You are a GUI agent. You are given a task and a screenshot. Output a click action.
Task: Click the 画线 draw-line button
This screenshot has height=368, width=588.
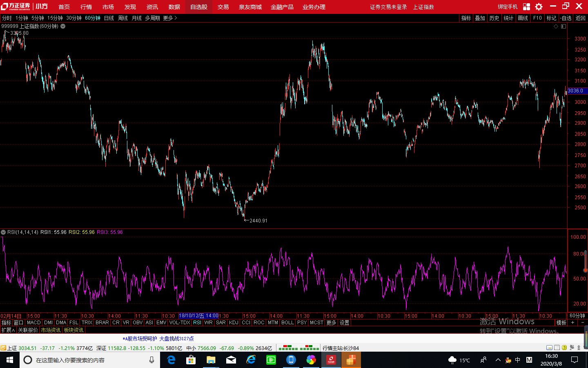coord(523,18)
